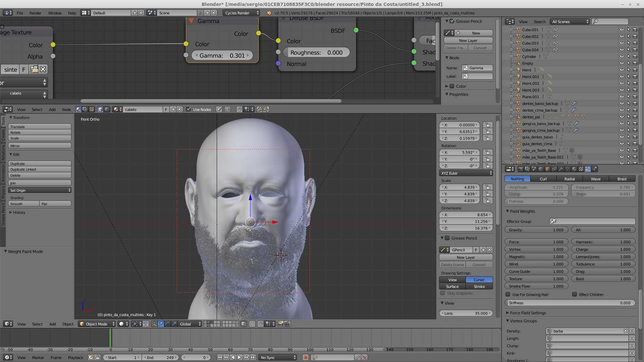Open the Texture properties tab (checker icon)
The image size is (644, 362).
coord(581,169)
